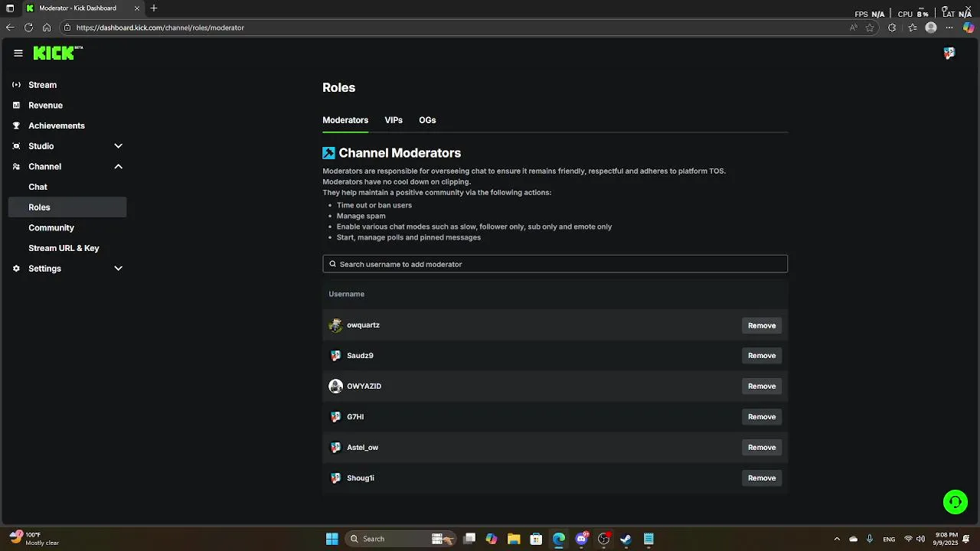Image resolution: width=980 pixels, height=551 pixels.
Task: Click the Achievements trophy icon
Action: click(17, 126)
